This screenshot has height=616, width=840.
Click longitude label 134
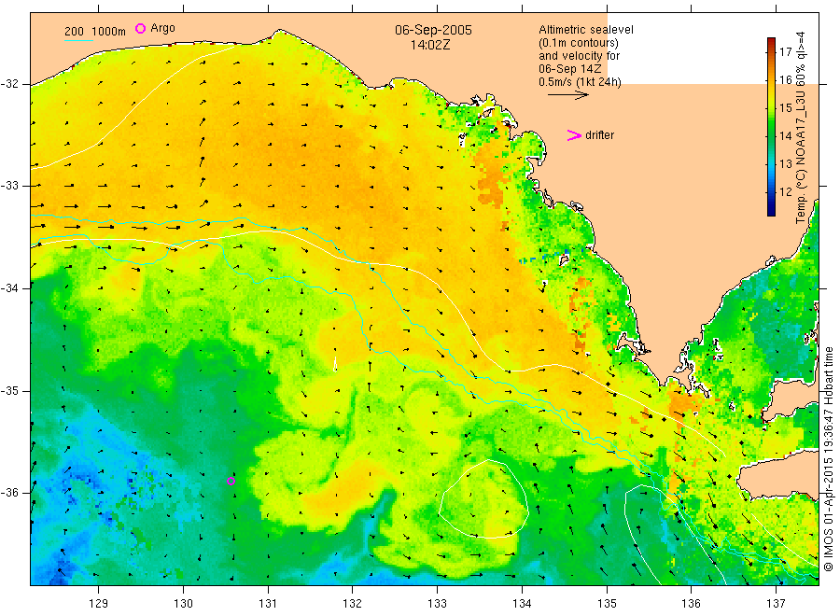[522, 604]
